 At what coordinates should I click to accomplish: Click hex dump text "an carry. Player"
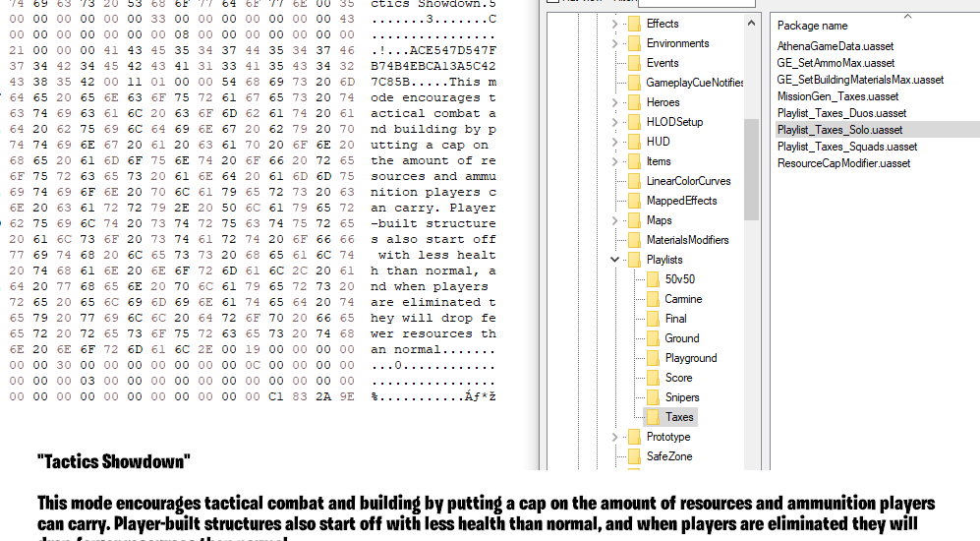click(433, 208)
